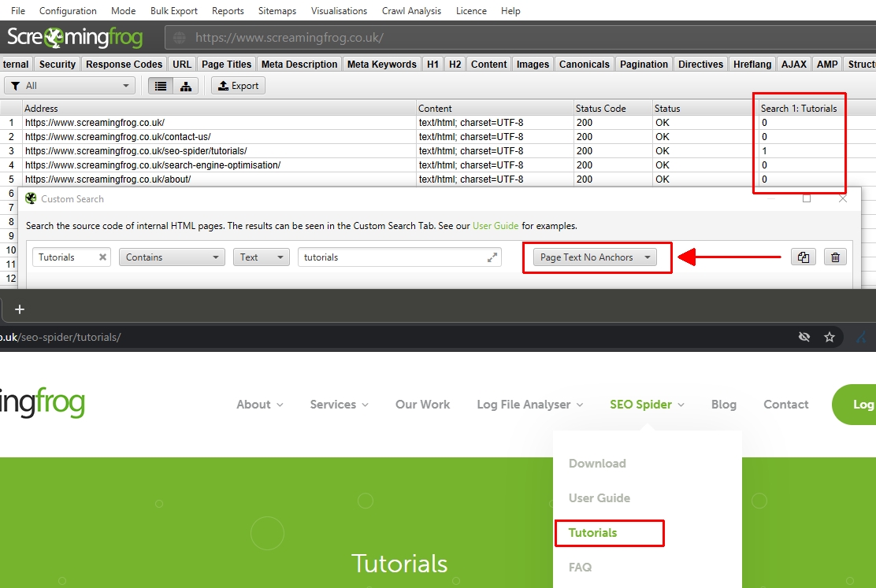The image size is (876, 588).
Task: Open the Our Work page link
Action: tap(423, 405)
